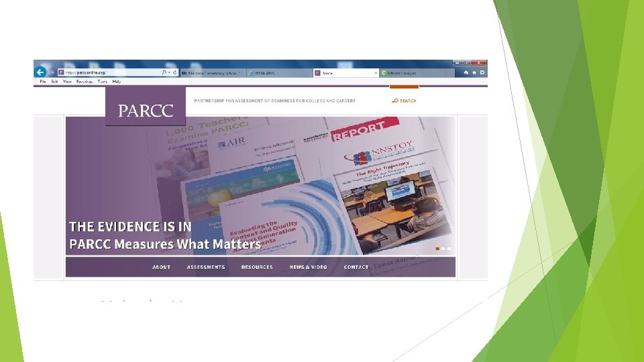Click the browser Back arrow button
Image resolution: width=644 pixels, height=362 pixels.
[40, 72]
